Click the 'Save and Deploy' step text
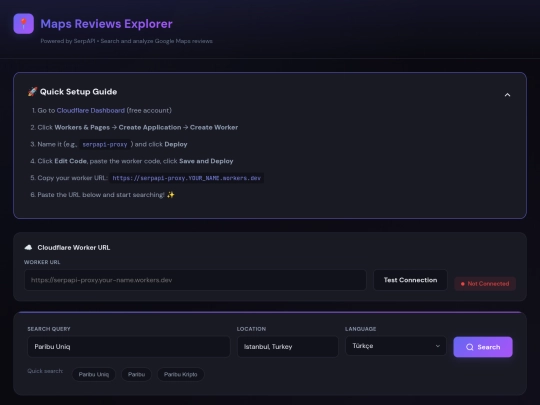 [206, 161]
